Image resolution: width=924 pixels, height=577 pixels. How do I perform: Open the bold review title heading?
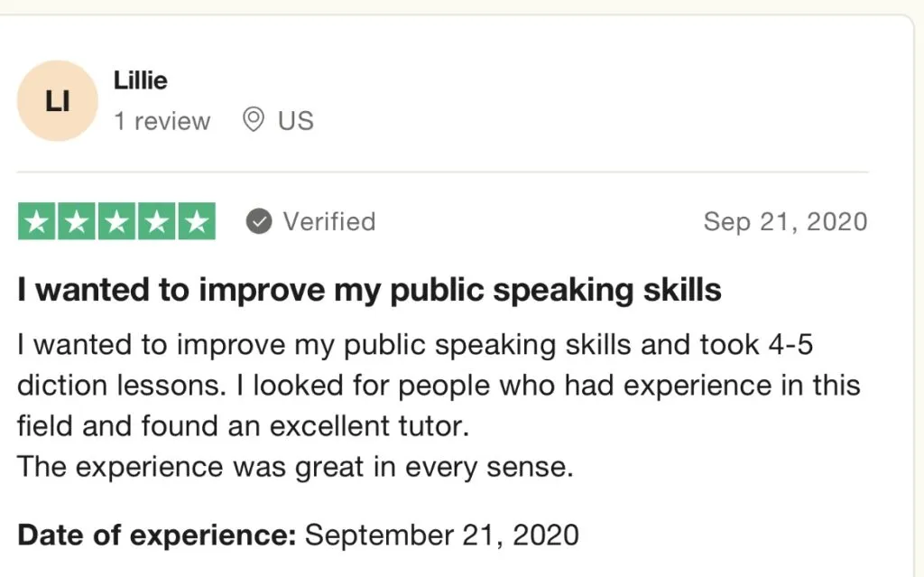click(x=369, y=290)
